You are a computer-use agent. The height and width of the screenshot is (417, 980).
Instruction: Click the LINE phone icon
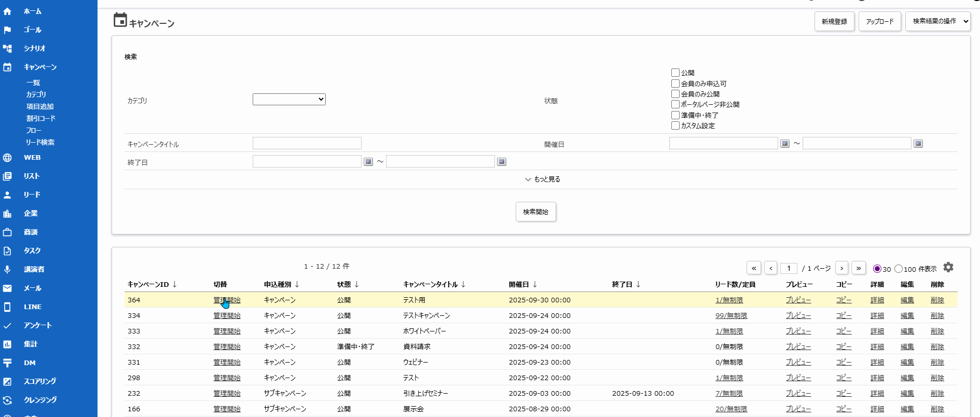7,307
